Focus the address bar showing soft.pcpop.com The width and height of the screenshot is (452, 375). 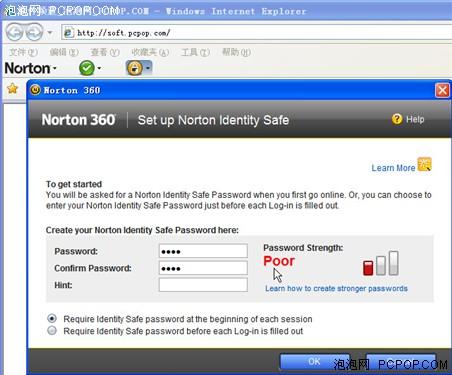coord(257,33)
